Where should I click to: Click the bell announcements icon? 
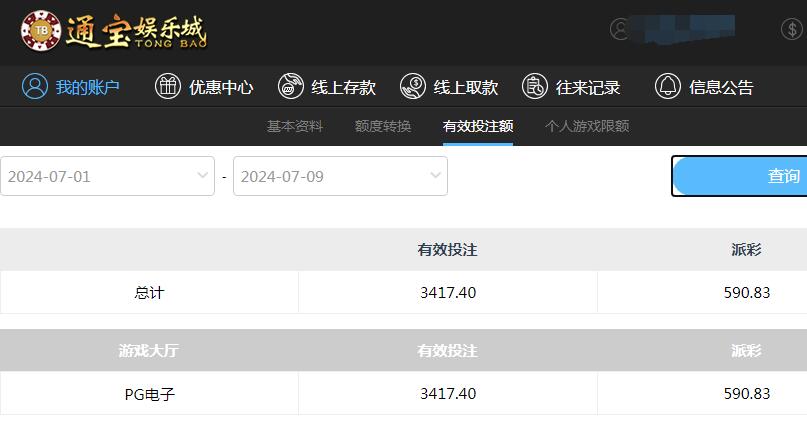[668, 87]
